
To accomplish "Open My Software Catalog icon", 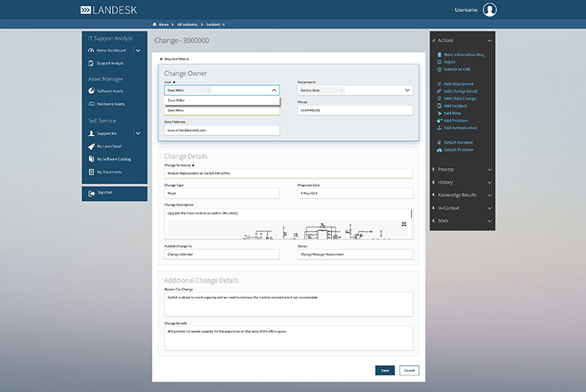I will (91, 159).
